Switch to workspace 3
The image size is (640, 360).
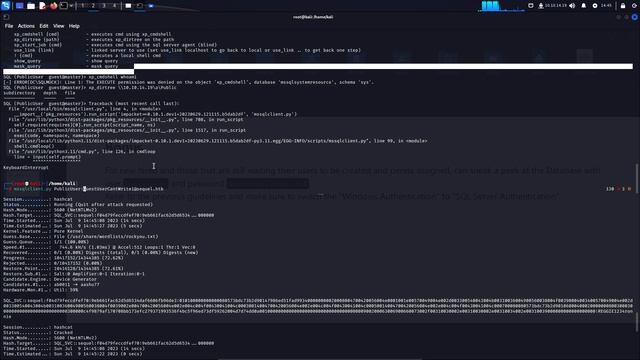104,6
